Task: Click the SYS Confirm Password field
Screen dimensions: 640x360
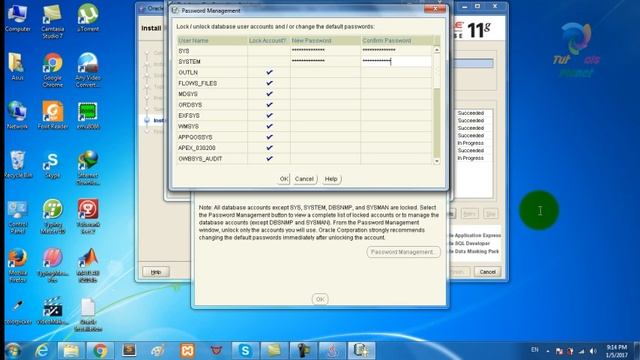Action: [396, 51]
